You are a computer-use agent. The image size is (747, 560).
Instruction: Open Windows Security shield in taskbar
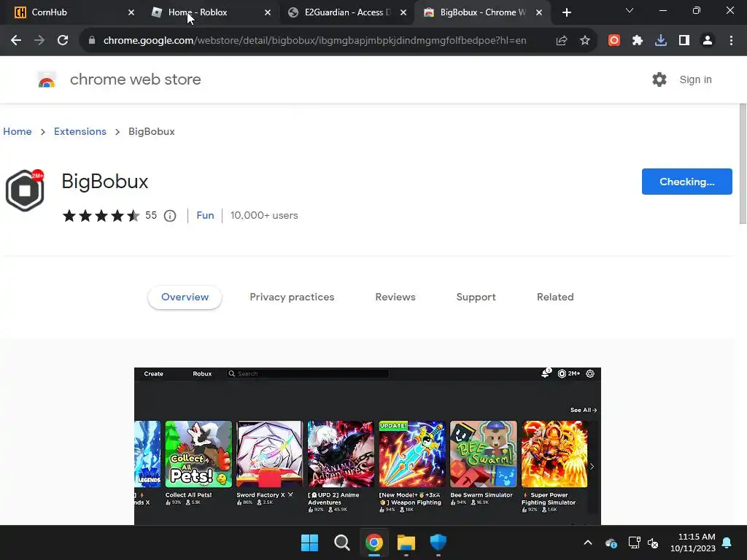pyautogui.click(x=438, y=542)
